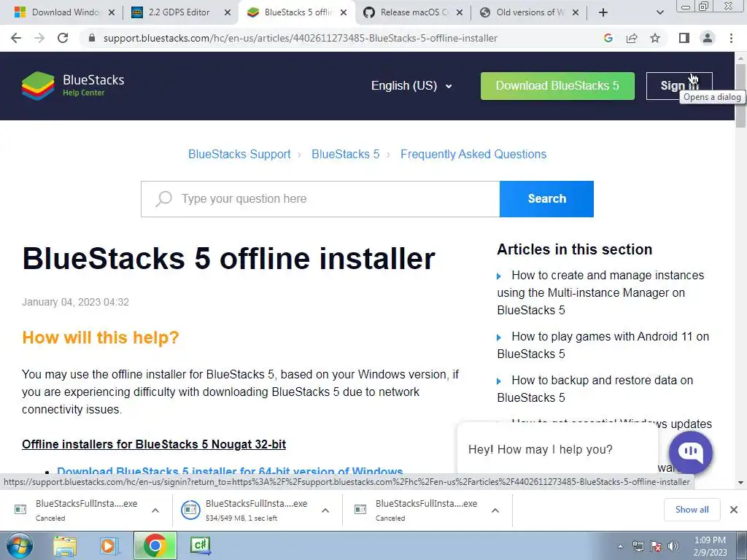The image size is (747, 560).
Task: Click the Download BlueStacks 5 button
Action: 557,86
